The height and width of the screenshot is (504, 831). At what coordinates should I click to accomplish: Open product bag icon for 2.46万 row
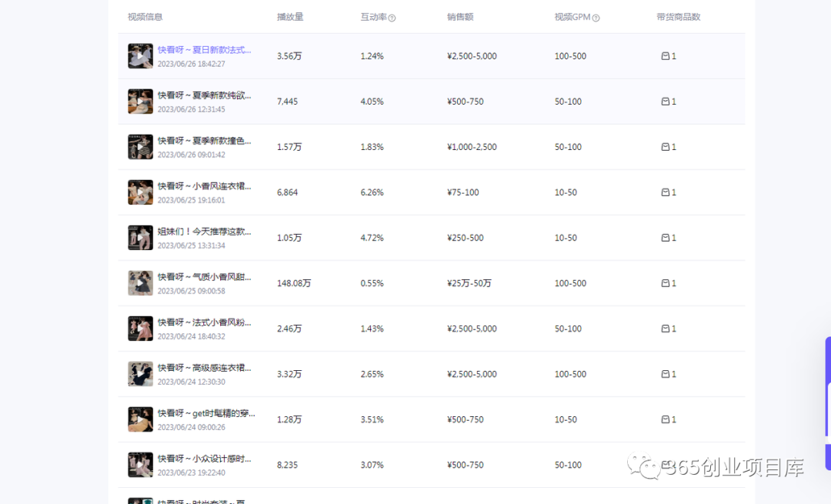(665, 329)
